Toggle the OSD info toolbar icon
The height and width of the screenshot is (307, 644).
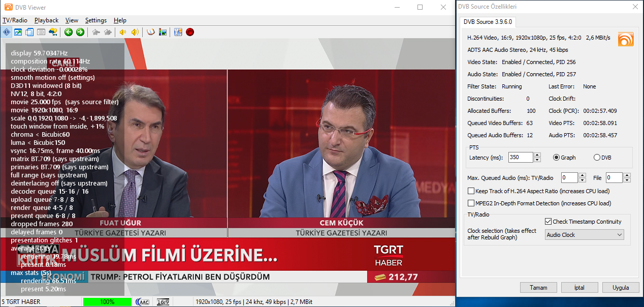point(7,32)
